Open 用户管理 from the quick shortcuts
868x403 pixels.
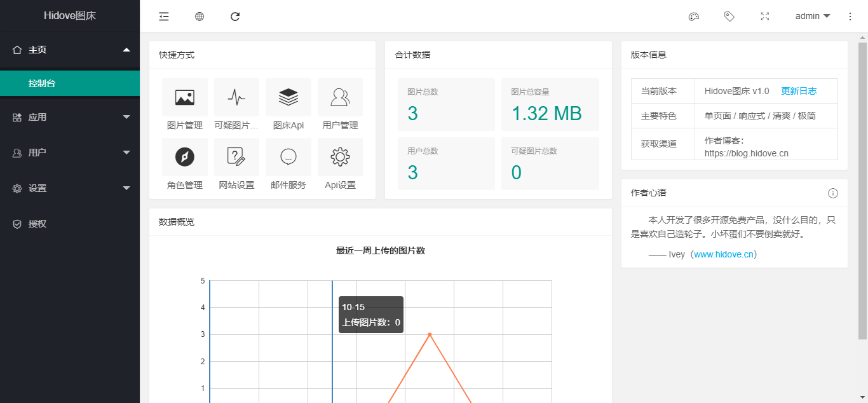(x=340, y=97)
